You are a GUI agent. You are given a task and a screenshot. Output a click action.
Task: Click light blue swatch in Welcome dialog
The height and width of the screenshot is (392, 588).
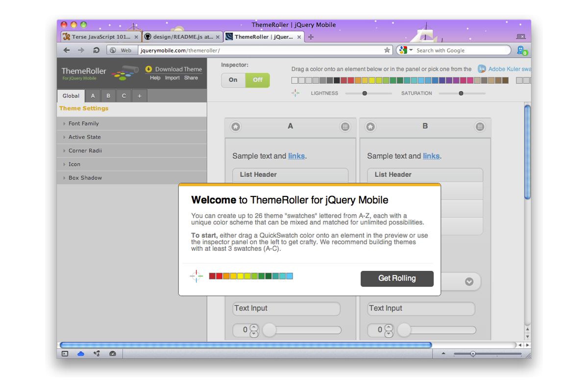[x=290, y=276]
